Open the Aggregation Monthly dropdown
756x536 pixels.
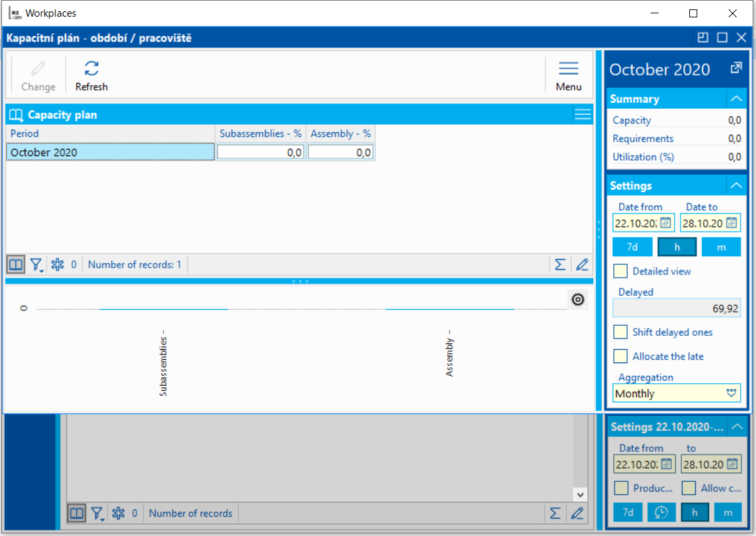tap(731, 392)
